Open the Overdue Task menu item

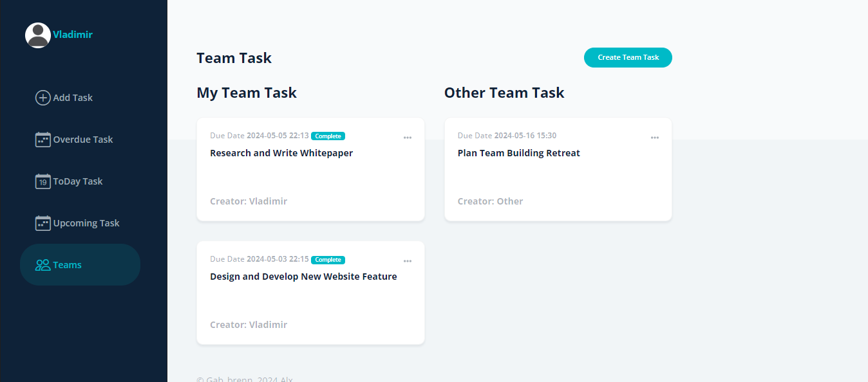click(x=83, y=140)
